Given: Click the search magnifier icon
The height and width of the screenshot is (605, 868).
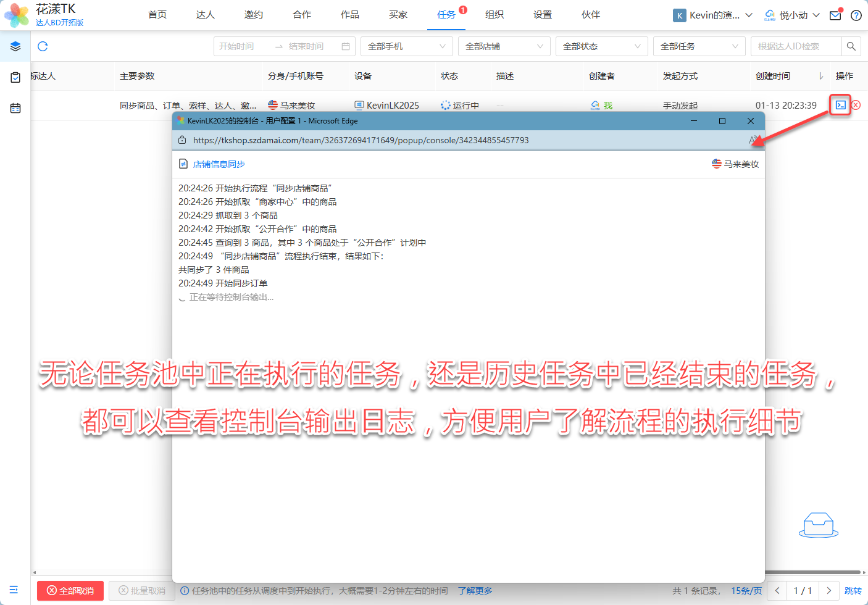Looking at the screenshot, I should 851,46.
